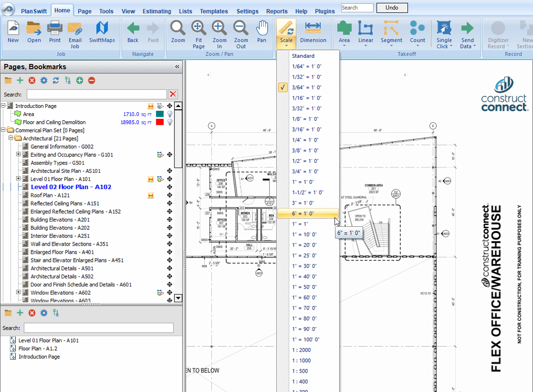Click the Zoom Out icon
The width and height of the screenshot is (533, 392).
coord(241,28)
